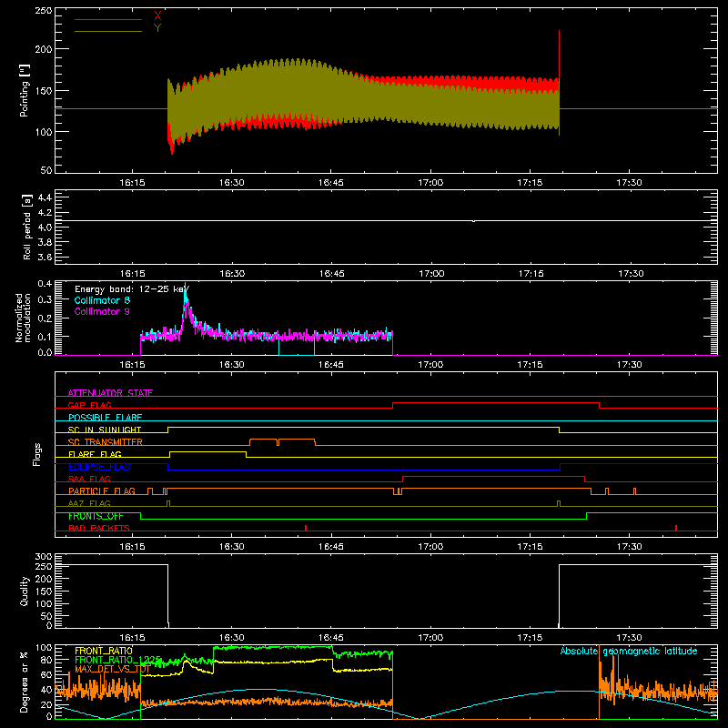
Task: Click the FRONTS_OFF label
Action: 96,516
